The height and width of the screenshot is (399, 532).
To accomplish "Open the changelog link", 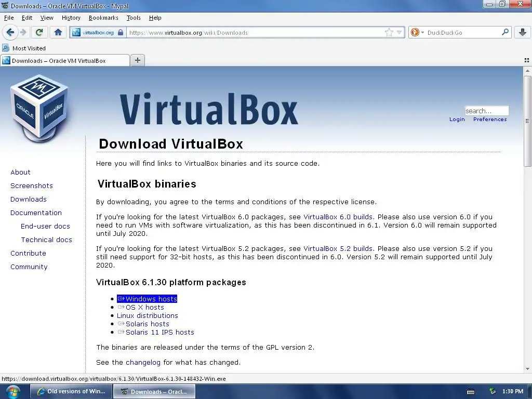I will [143, 362].
